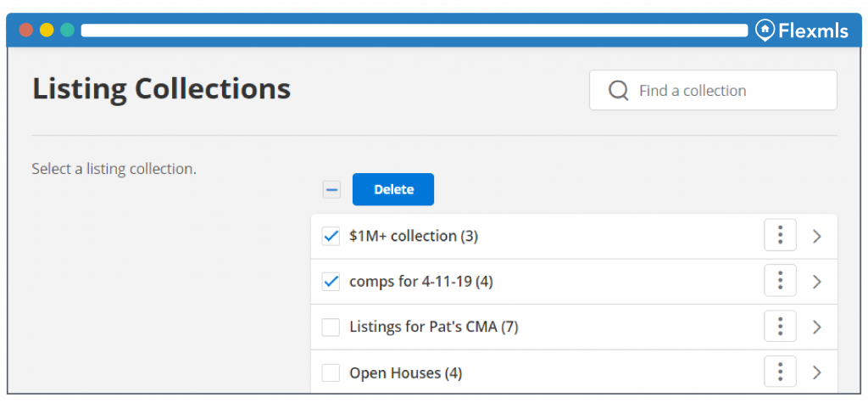This screenshot has height=403, width=868.
Task: Check the Listings for Pat's CMA checkbox
Action: coord(331,327)
